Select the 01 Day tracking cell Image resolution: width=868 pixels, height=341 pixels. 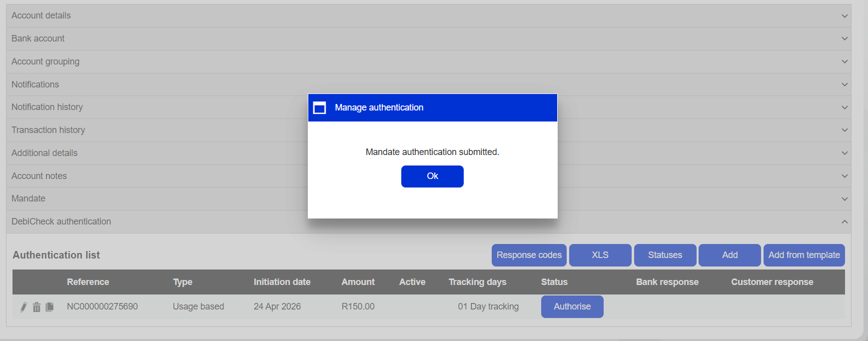tap(488, 306)
